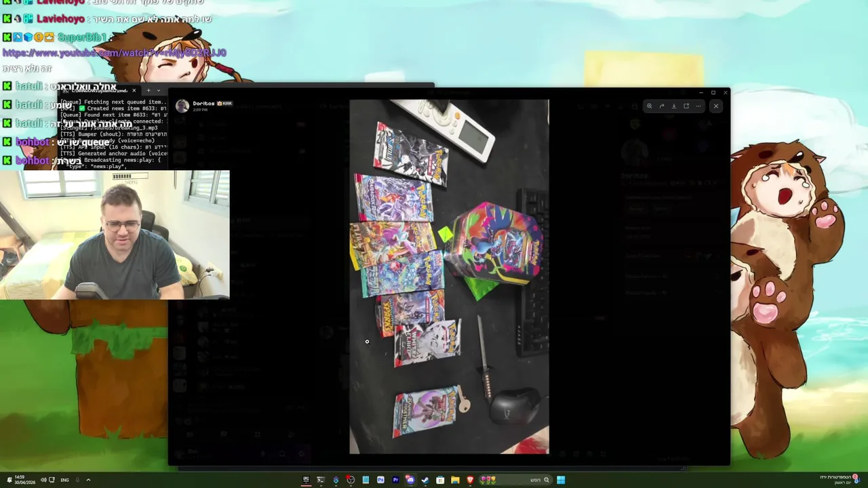Close the image preview with round X button
Image resolution: width=868 pixels, height=488 pixels.
(x=715, y=106)
